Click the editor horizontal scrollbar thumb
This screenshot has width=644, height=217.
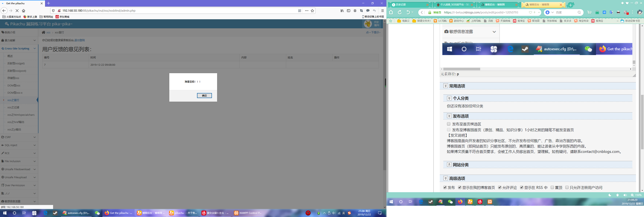coord(461,69)
